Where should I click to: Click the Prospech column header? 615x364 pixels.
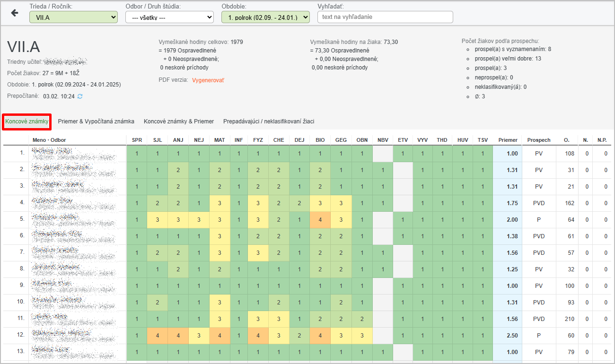pyautogui.click(x=539, y=140)
